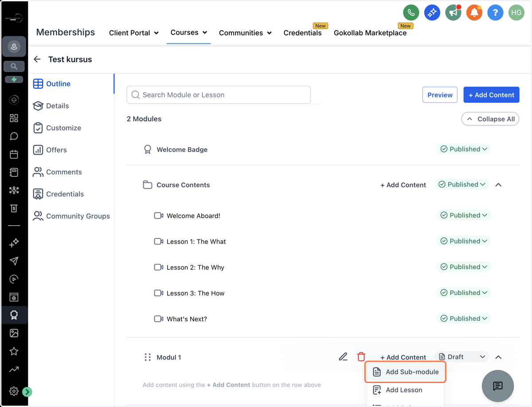Change Lesson 3: The How status
532x407 pixels.
(464, 293)
